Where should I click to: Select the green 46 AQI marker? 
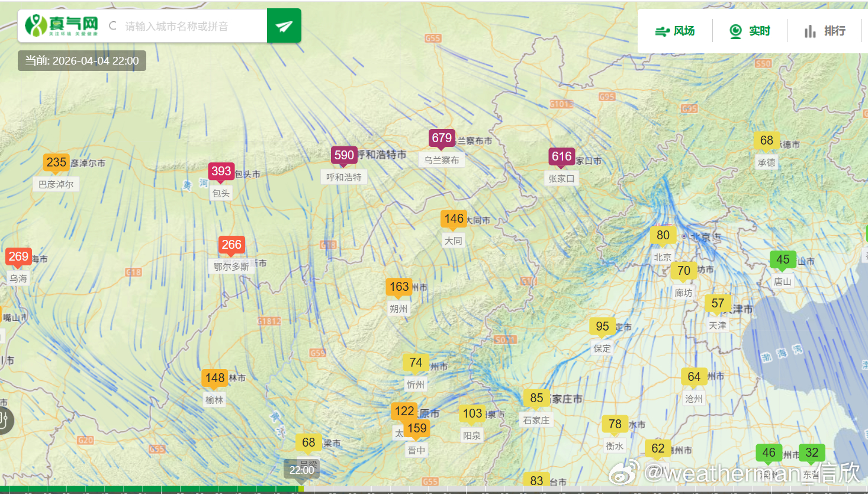click(x=769, y=453)
